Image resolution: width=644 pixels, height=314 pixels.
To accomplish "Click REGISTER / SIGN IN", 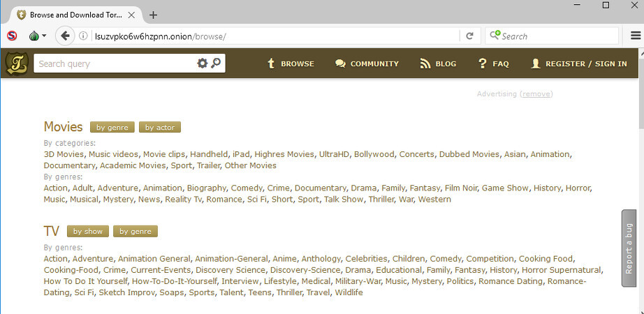I will tap(579, 63).
